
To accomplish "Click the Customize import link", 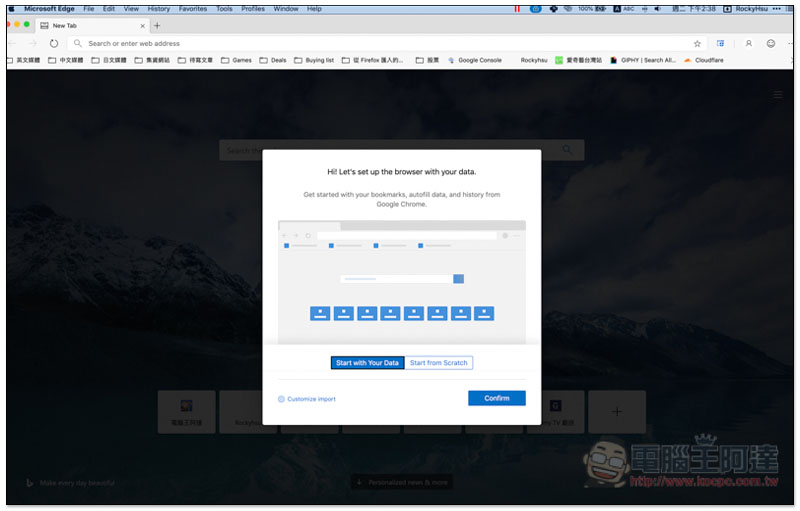I will [310, 399].
